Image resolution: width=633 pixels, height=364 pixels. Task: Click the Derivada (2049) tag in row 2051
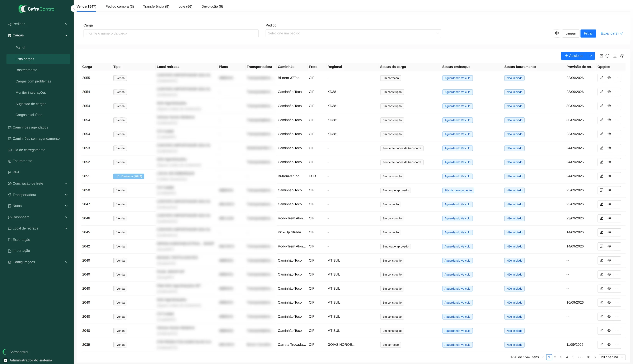click(x=129, y=176)
